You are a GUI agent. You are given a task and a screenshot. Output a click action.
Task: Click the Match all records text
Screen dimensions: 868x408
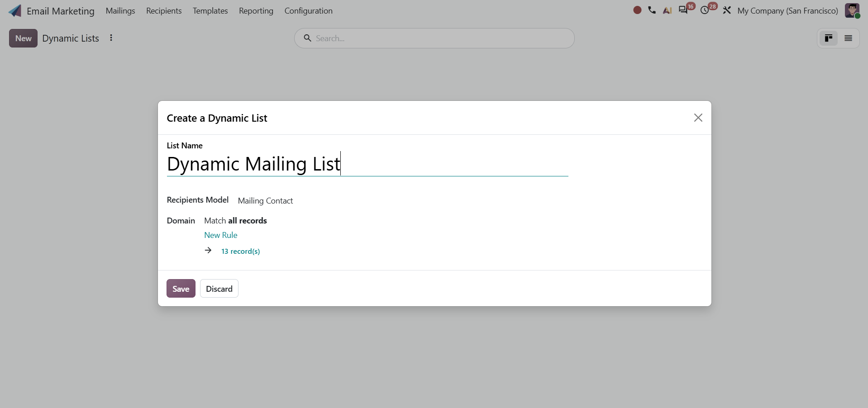[236, 221]
